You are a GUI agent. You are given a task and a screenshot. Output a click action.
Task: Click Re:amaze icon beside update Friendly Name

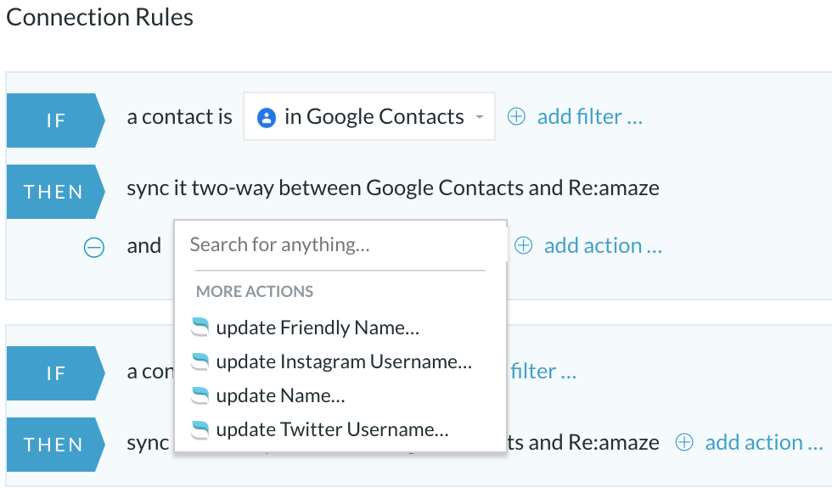pos(200,328)
